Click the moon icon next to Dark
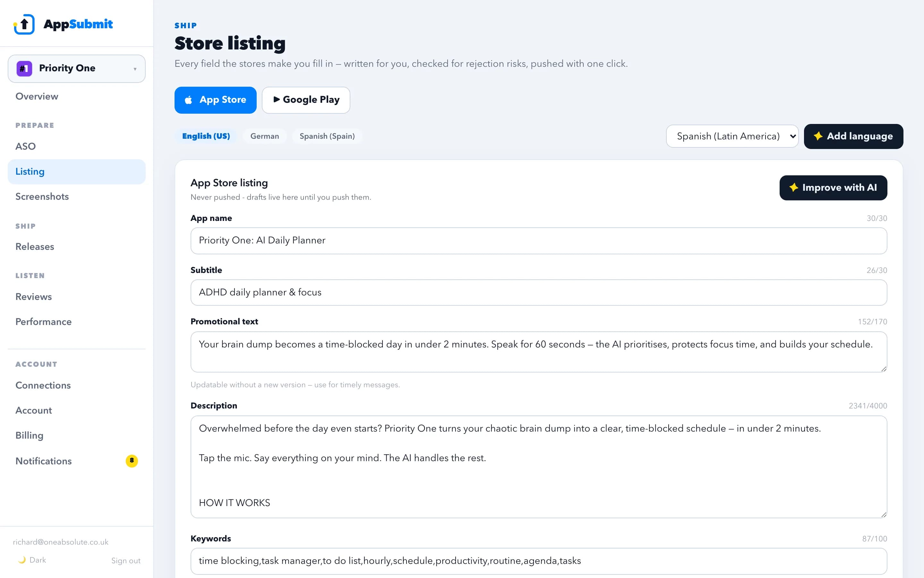The height and width of the screenshot is (578, 924). tap(22, 560)
